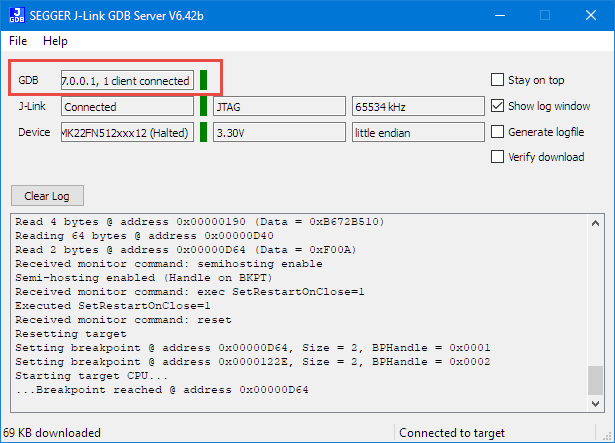The width and height of the screenshot is (615, 443).
Task: Click log line 'Received monitor command: semihosting enable'
Action: 169,264
